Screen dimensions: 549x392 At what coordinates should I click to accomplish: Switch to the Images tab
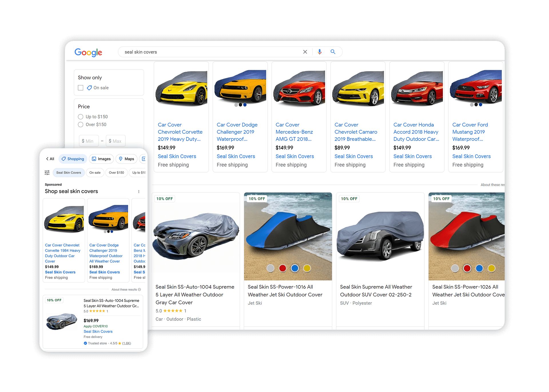click(101, 159)
